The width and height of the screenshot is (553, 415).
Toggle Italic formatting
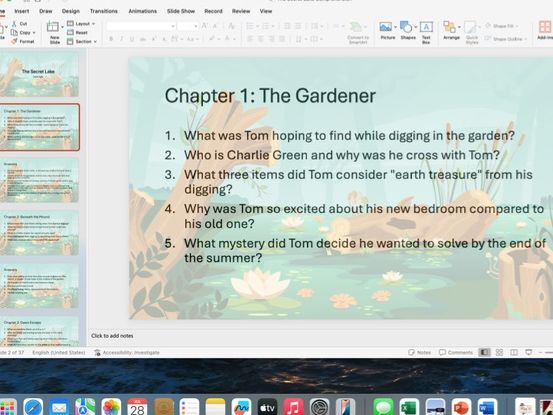[122, 39]
